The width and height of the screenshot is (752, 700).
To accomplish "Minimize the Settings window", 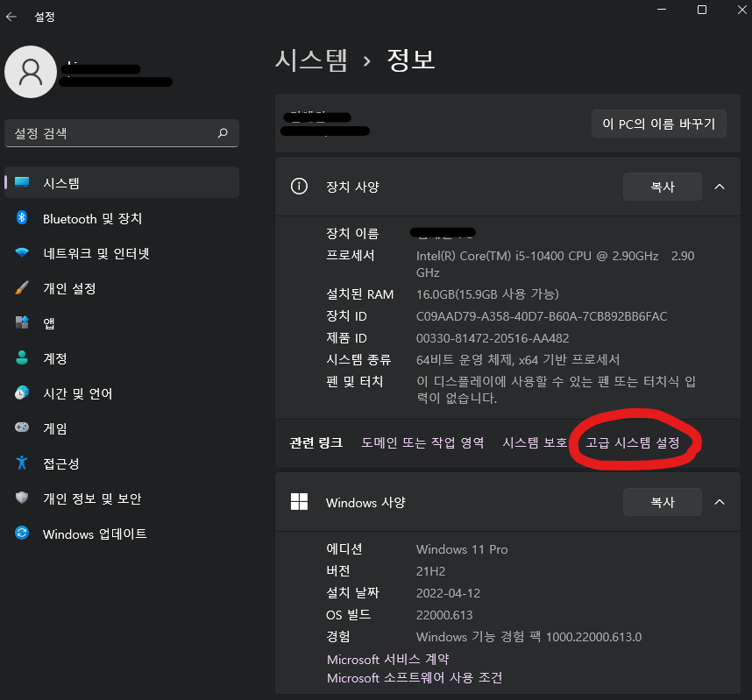I will [662, 10].
